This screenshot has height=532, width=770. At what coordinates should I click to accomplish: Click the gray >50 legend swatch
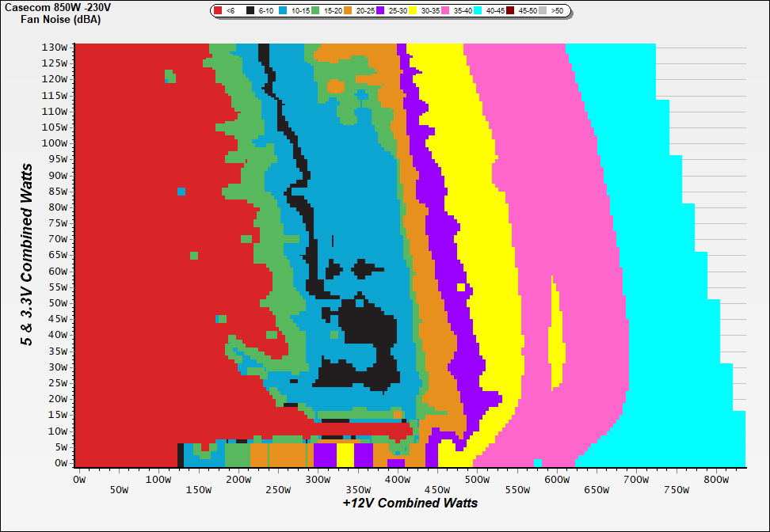544,11
